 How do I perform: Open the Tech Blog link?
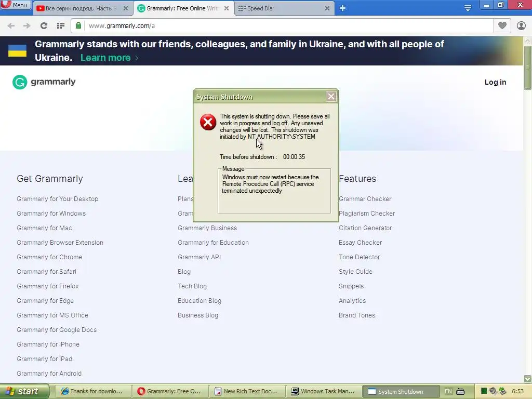click(192, 286)
